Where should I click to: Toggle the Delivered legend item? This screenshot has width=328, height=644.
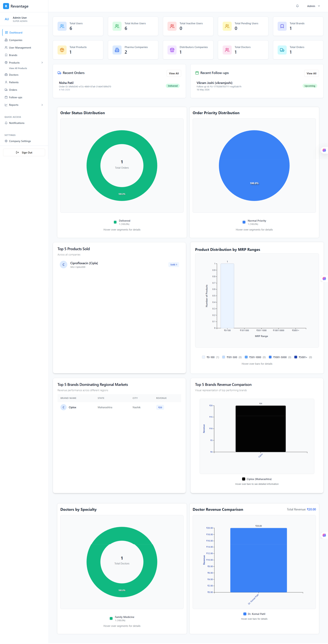pyautogui.click(x=122, y=222)
